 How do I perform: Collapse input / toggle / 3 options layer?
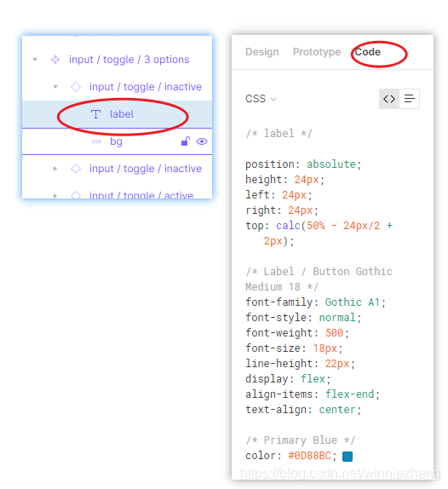pyautogui.click(x=35, y=60)
